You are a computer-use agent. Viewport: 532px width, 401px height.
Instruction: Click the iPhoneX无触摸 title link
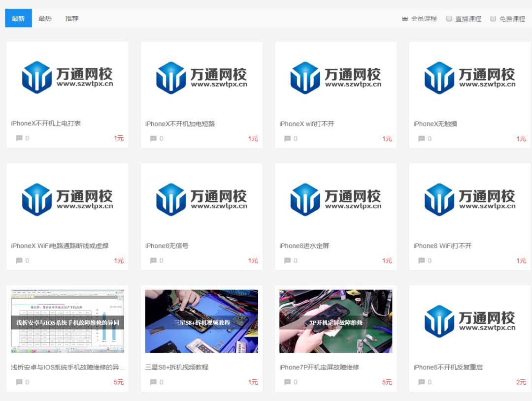pyautogui.click(x=435, y=123)
